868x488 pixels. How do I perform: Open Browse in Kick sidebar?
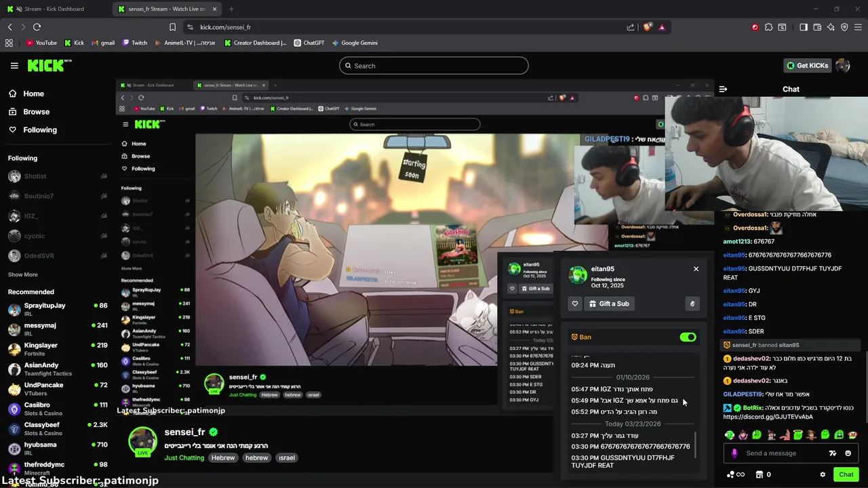(28, 112)
